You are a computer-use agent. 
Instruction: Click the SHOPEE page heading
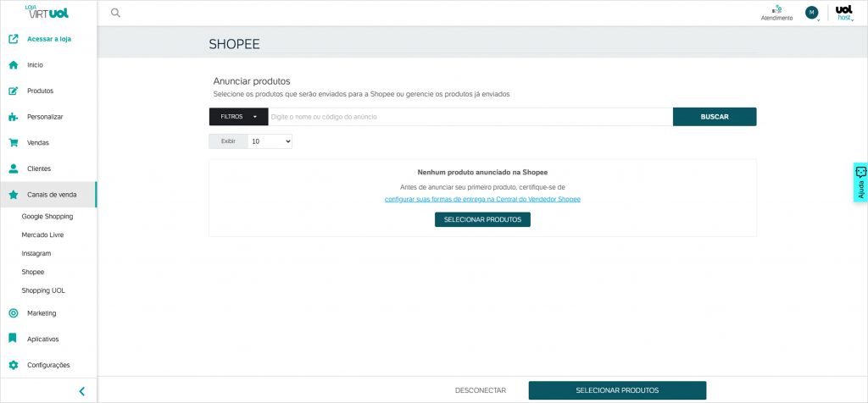234,44
